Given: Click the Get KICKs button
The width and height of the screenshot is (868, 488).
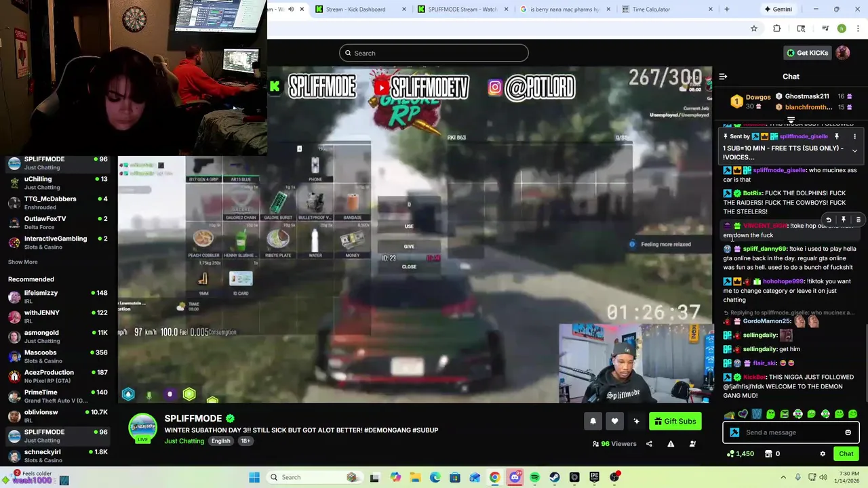Looking at the screenshot, I should [807, 53].
